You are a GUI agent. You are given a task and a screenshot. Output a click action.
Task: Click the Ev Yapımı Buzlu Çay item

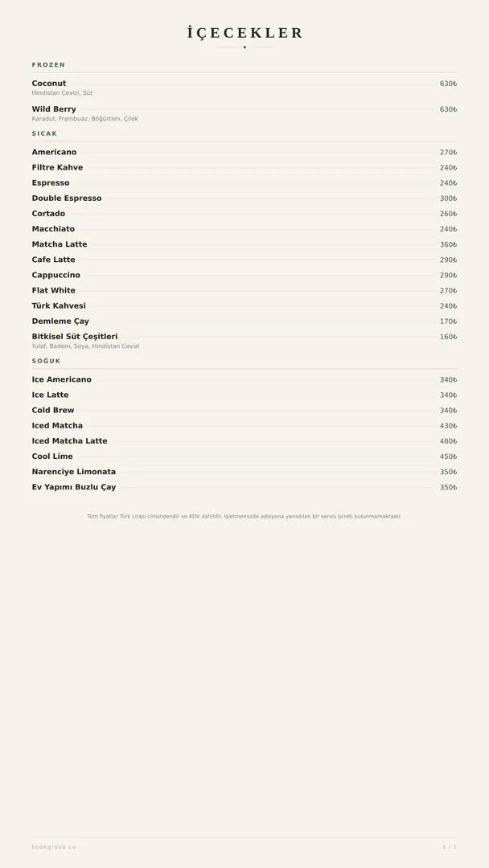click(244, 487)
